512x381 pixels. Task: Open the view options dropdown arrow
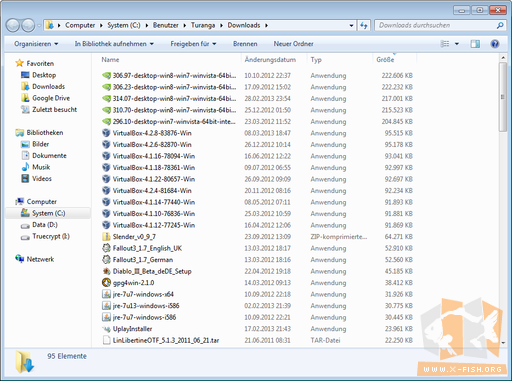coord(457,44)
